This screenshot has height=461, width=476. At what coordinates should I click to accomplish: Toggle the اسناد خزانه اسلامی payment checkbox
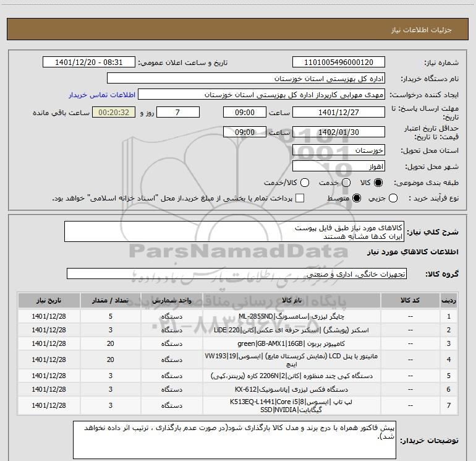[x=300, y=198]
